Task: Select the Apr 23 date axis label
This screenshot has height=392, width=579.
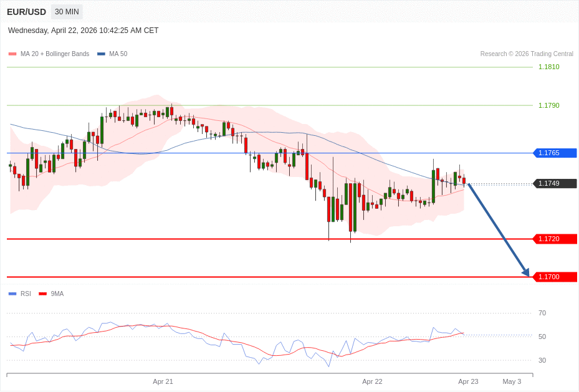Action: (x=468, y=381)
